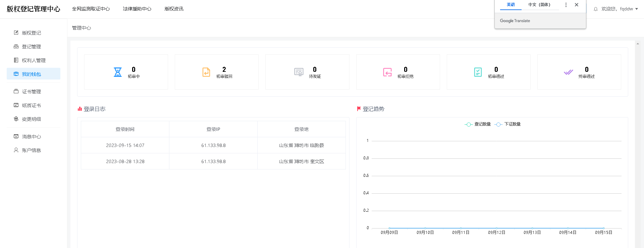Open 消息中心 sidebar menu item
The image size is (644, 248).
tap(34, 136)
